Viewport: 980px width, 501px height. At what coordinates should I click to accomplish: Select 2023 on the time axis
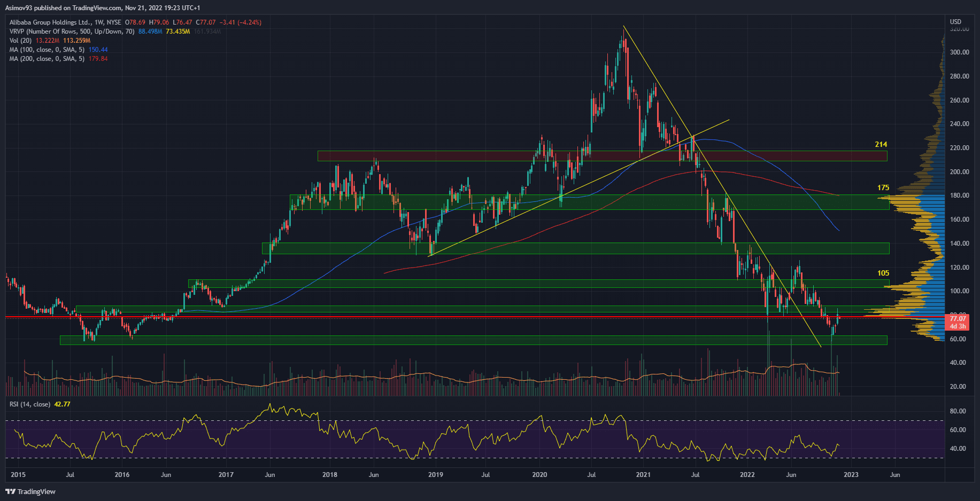click(851, 475)
